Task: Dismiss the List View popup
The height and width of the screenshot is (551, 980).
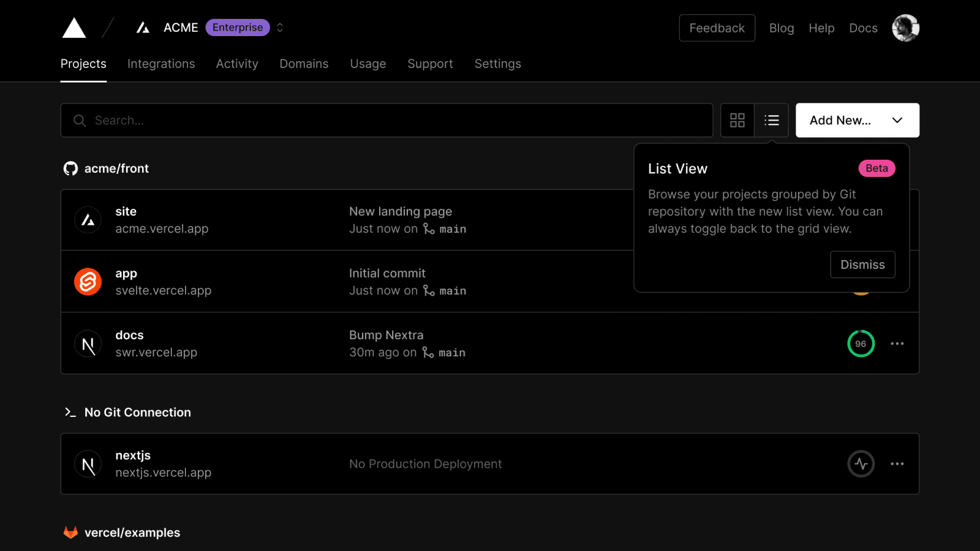Action: (x=862, y=264)
